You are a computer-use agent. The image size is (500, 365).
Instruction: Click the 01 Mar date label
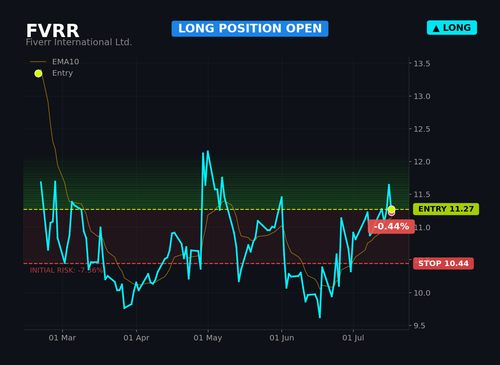[62, 338]
